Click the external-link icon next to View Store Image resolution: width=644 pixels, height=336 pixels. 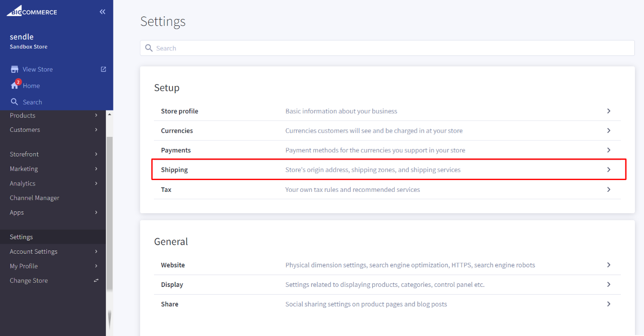pyautogui.click(x=103, y=69)
